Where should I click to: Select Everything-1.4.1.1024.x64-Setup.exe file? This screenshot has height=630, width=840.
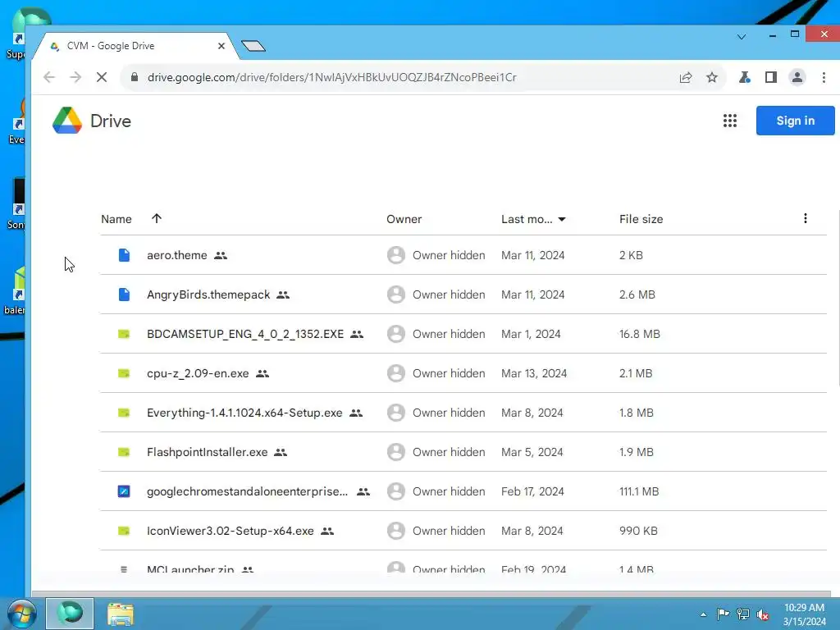point(463,413)
